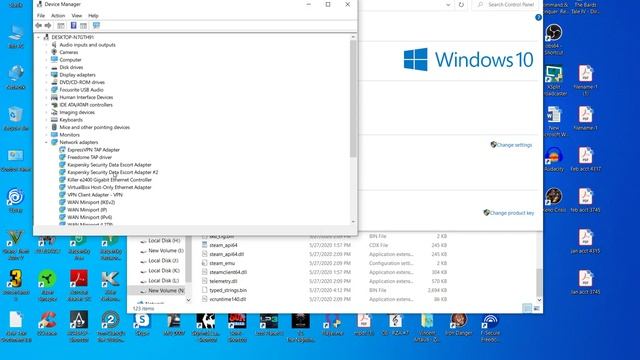This screenshot has width=640, height=360.
Task: Click the ExpressVPN TAP Adapter device icon
Action: pyautogui.click(x=62, y=150)
